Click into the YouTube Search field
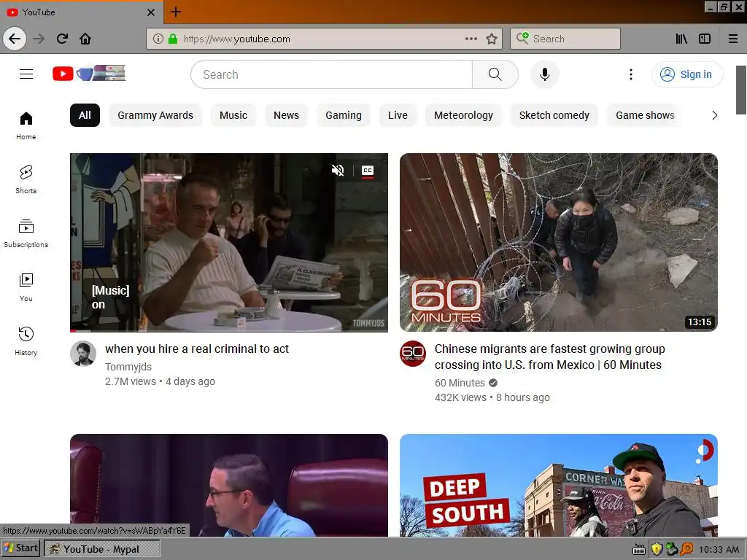Screen dimensions: 747x560 pos(332,74)
